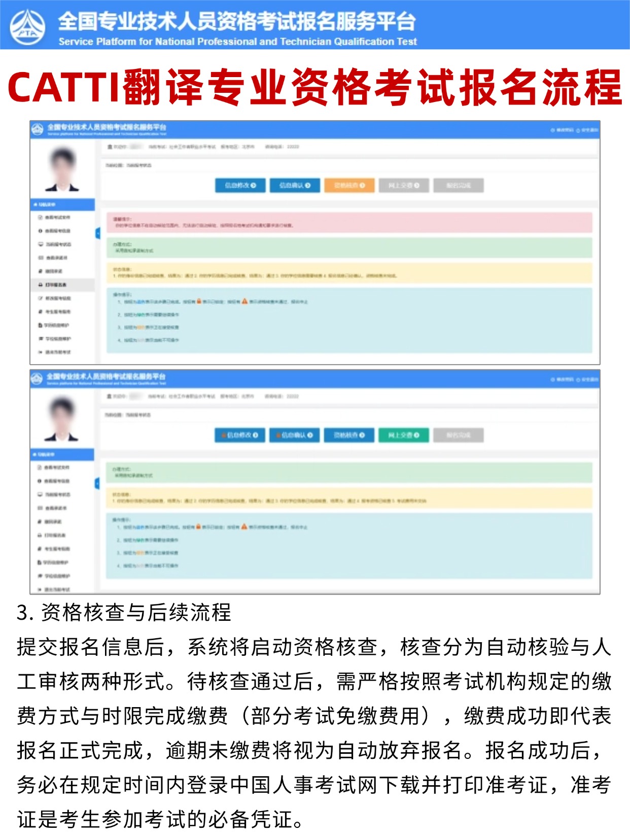Click green 办理方式 panel in upper screenshot
Image resolution: width=630 pixels, height=840 pixels.
click(349, 248)
